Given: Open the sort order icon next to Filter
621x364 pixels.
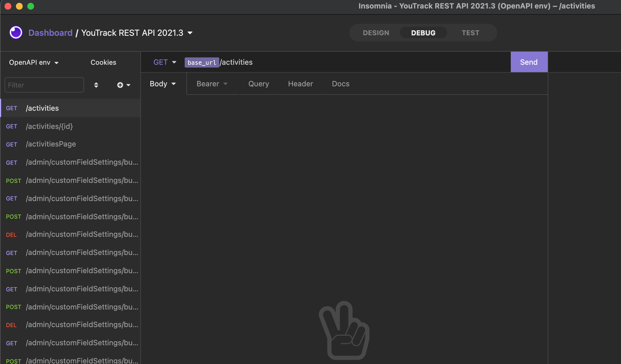Looking at the screenshot, I should pyautogui.click(x=96, y=85).
